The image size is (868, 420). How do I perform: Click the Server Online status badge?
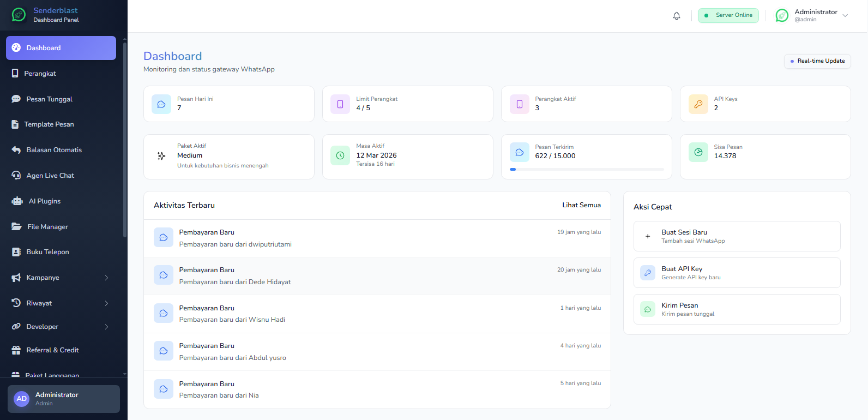[728, 15]
